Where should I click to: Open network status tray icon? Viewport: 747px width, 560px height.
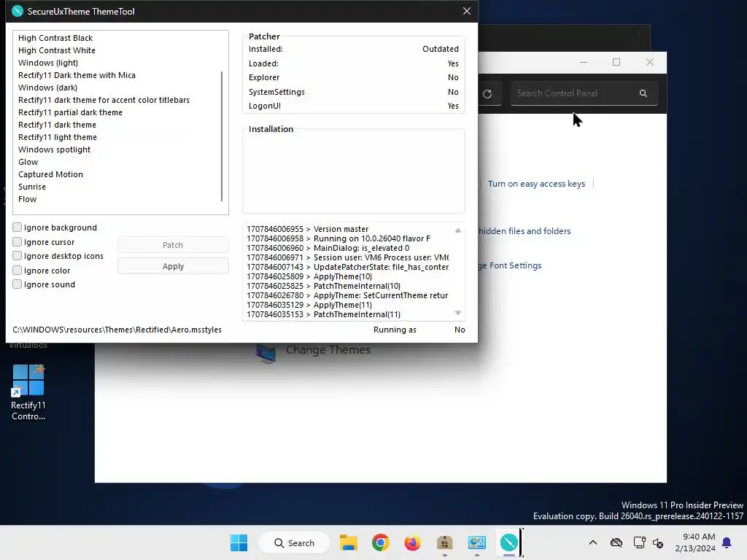tap(639, 542)
